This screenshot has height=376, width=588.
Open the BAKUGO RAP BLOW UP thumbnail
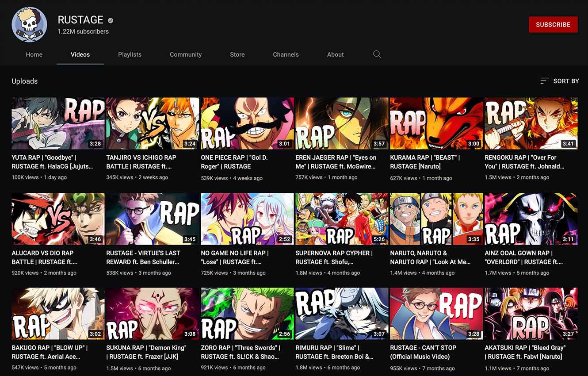coord(58,314)
